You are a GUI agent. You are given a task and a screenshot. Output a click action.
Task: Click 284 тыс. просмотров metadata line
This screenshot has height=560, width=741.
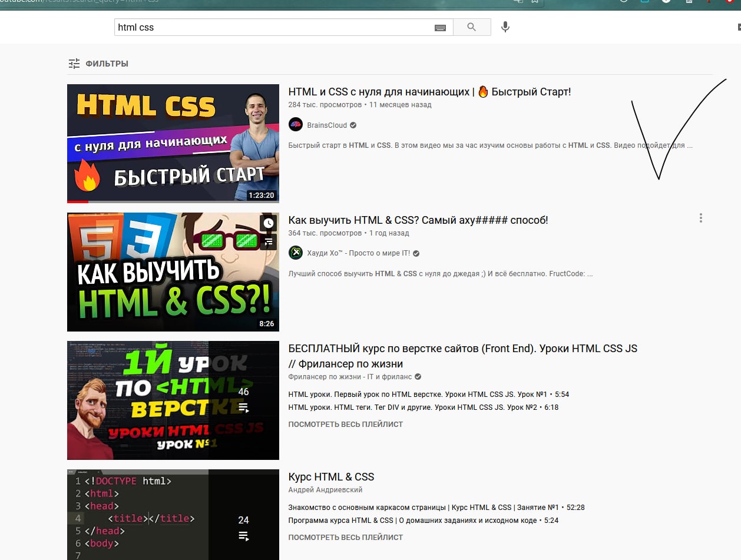pyautogui.click(x=360, y=105)
